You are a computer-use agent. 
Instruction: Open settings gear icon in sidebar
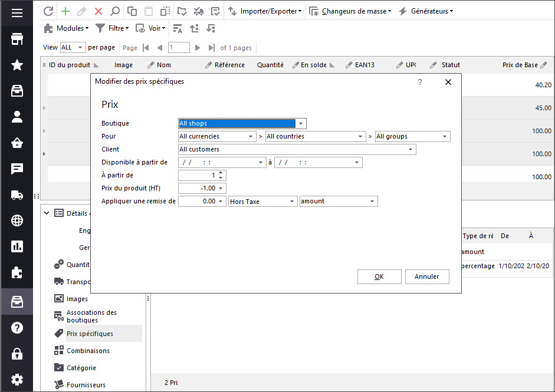click(x=17, y=380)
